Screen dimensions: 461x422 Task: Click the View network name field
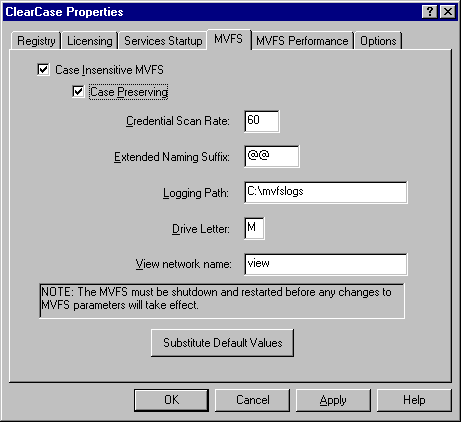coord(326,264)
